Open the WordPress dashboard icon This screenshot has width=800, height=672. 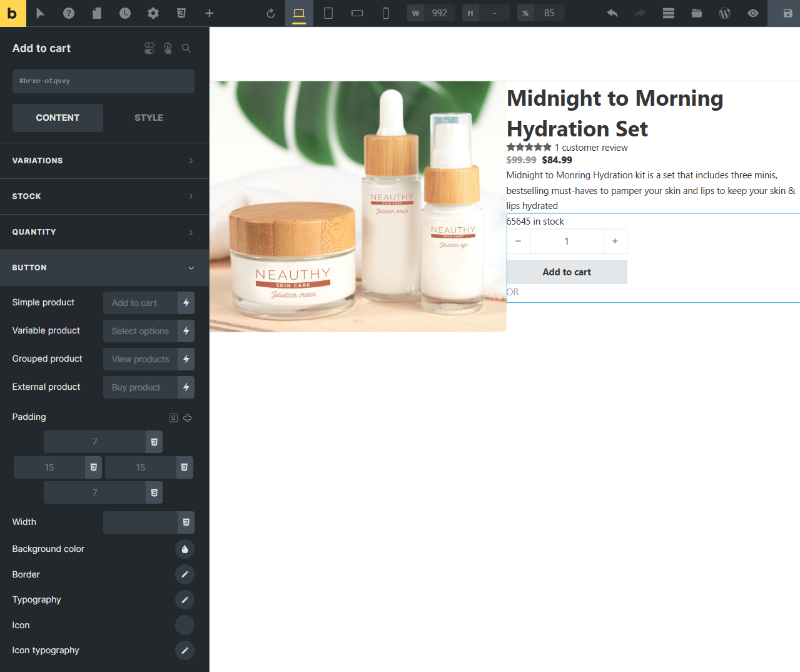tap(725, 13)
